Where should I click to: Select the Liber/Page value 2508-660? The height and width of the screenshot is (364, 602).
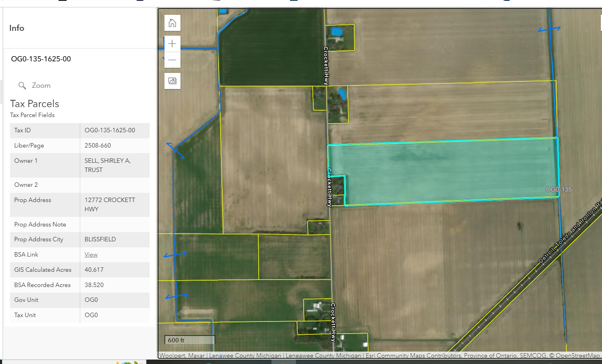tap(97, 146)
